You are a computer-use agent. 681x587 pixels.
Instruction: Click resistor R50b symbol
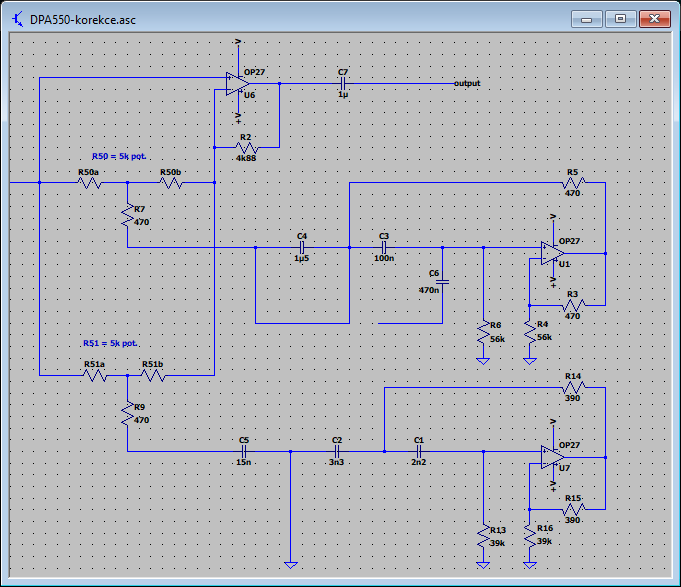[x=171, y=183]
